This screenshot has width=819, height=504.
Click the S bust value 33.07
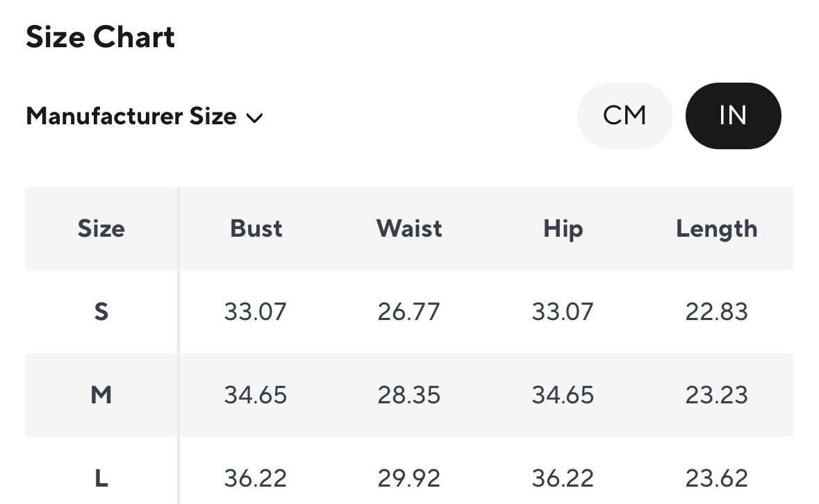255,312
